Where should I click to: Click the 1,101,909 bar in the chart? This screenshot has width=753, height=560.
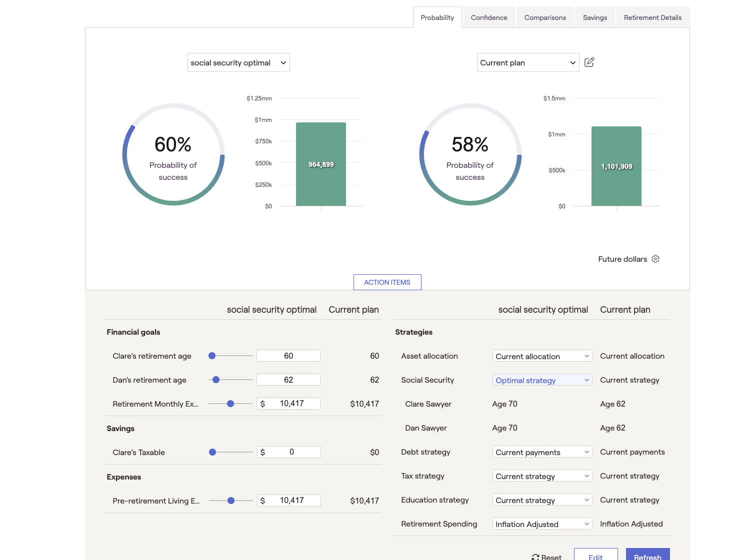616,166
